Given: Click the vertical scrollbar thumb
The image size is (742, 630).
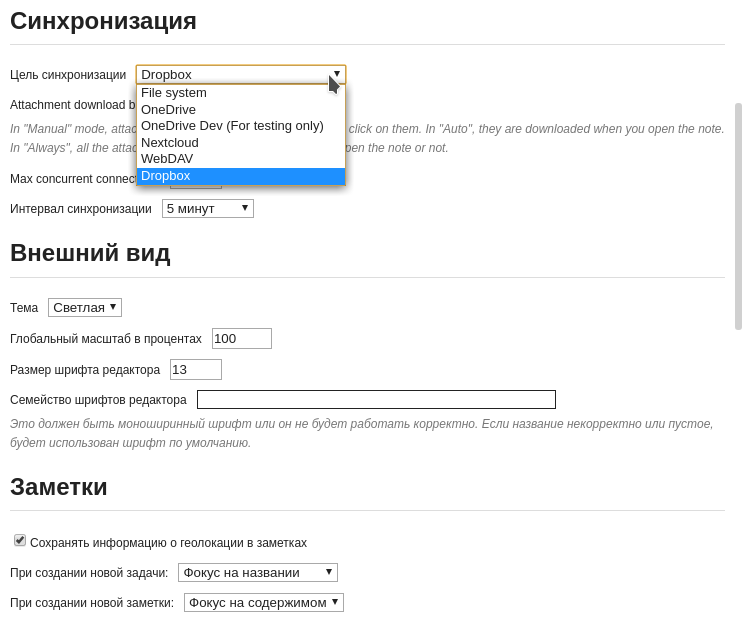Looking at the screenshot, I should 738,216.
